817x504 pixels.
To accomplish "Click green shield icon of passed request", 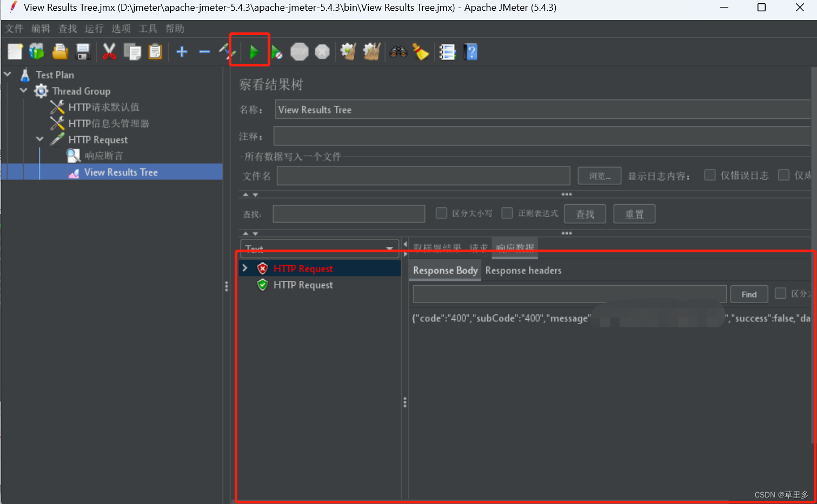I will 263,285.
